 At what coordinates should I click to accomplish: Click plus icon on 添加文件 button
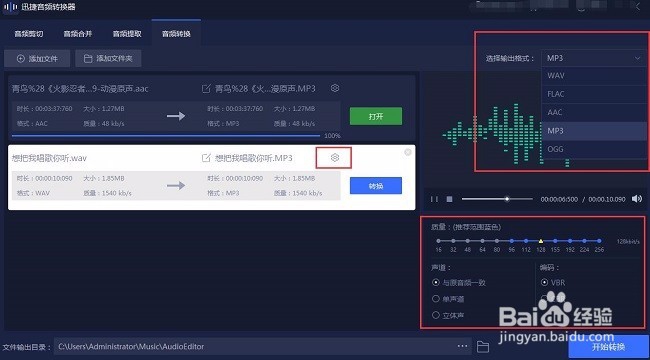(x=21, y=58)
